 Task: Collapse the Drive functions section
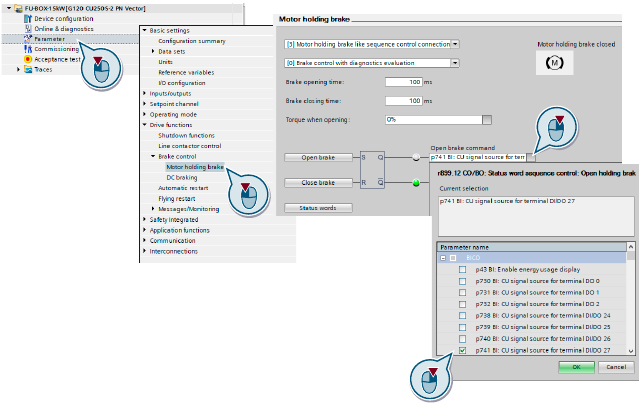(144, 125)
